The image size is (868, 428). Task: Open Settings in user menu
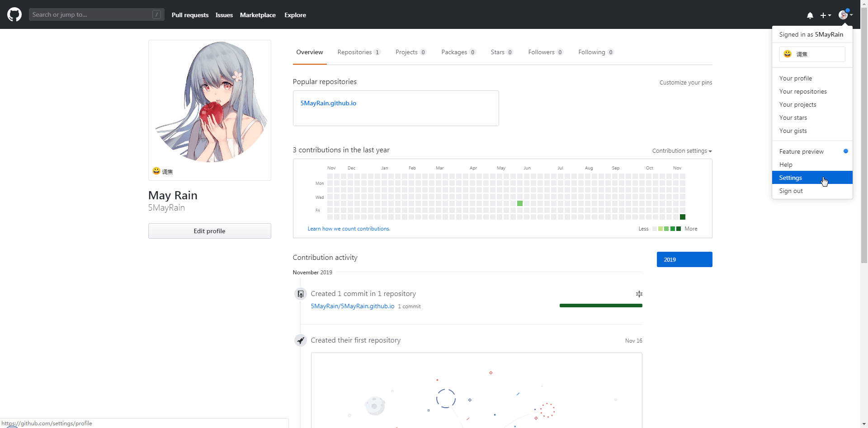(812, 178)
